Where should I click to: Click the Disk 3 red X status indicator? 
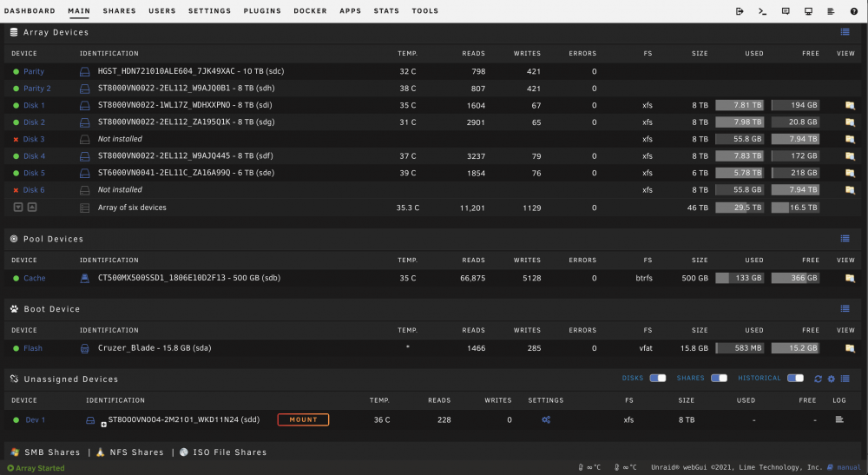pos(16,140)
